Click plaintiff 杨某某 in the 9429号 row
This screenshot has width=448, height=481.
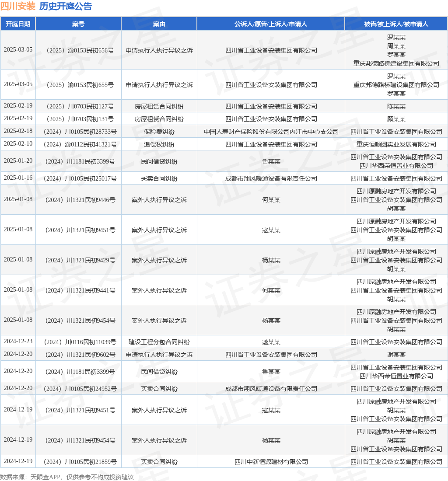tap(271, 260)
